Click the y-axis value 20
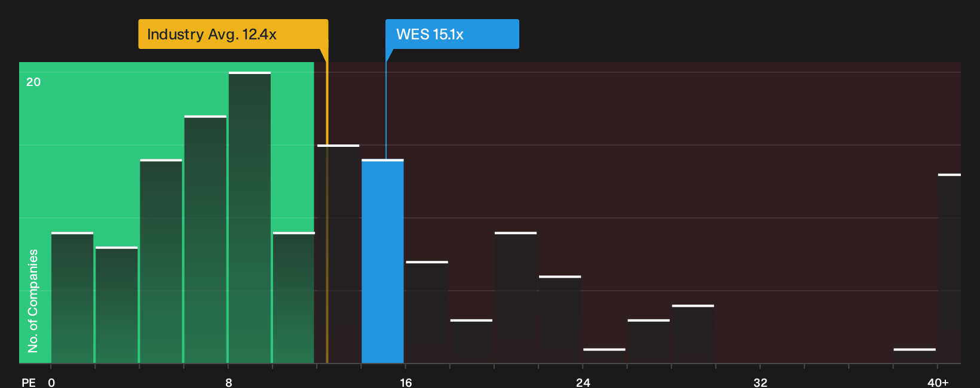 (x=33, y=82)
